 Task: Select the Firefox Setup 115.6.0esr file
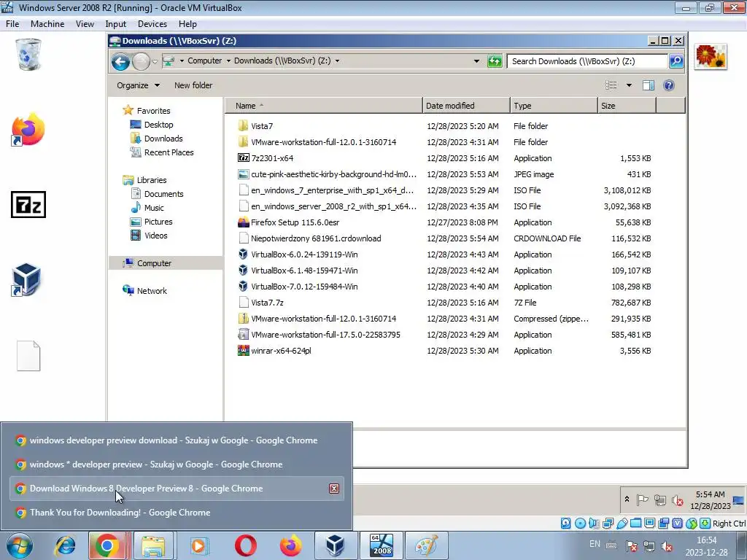click(x=295, y=222)
